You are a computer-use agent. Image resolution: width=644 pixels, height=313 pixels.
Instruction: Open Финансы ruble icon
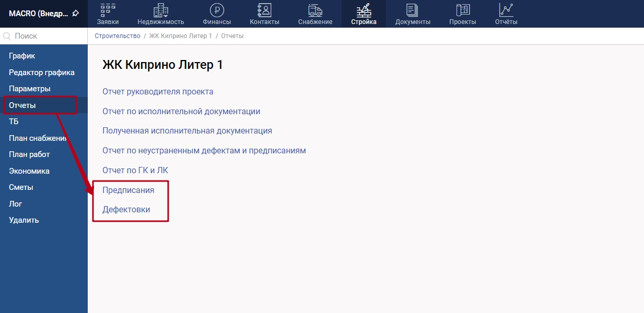click(217, 10)
